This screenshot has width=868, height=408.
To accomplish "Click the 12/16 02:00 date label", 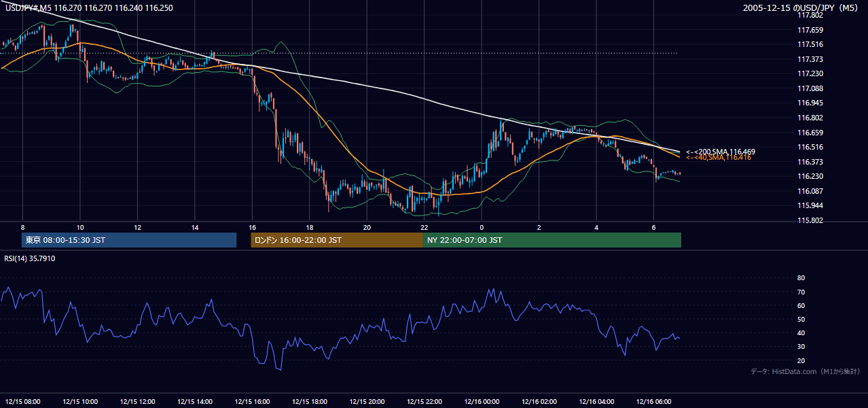I will pos(539,402).
